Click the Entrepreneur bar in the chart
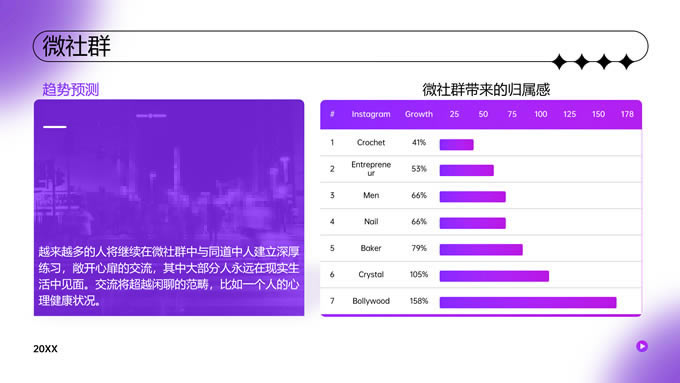Screen dimensions: 680x383 coord(467,170)
